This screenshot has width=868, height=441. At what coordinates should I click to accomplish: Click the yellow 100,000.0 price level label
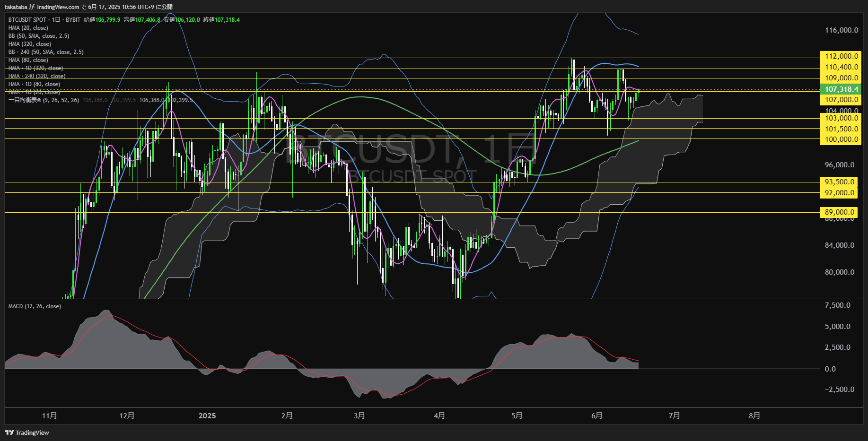(841, 139)
